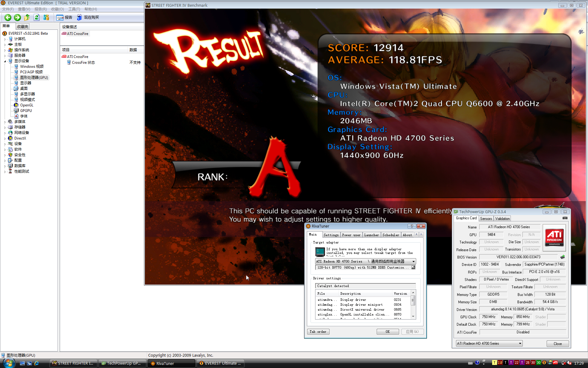The image size is (588, 368).
Task: Switch to STREET FIGHTER taskbar button
Action: click(73, 363)
